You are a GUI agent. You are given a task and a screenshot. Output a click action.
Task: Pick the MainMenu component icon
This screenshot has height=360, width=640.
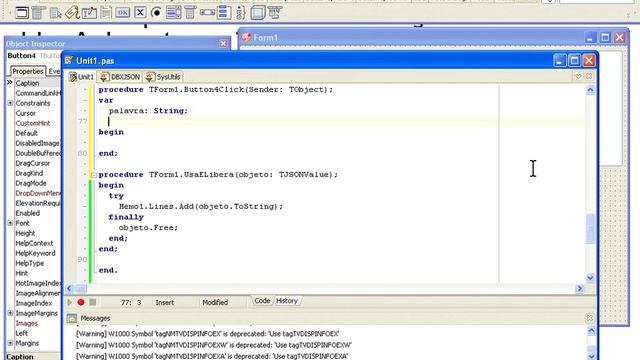click(x=38, y=13)
